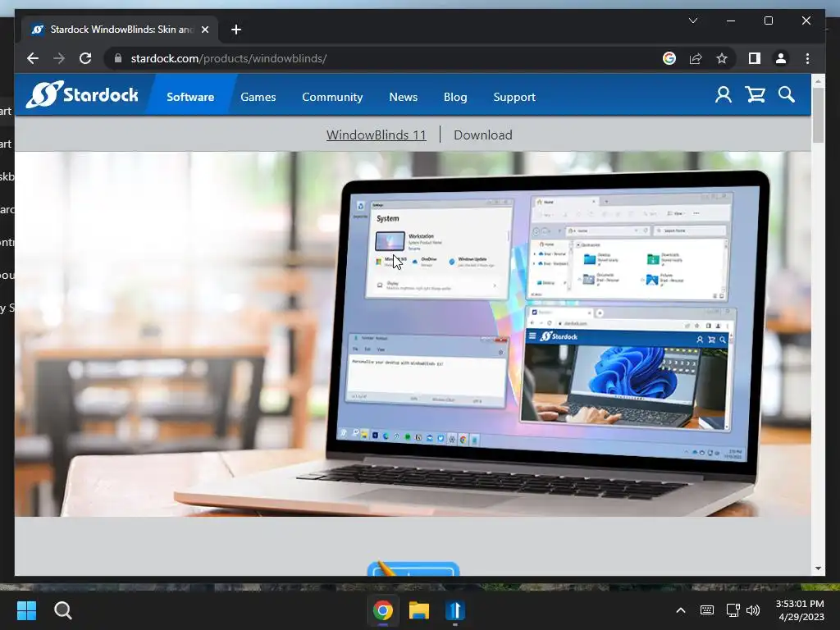This screenshot has height=630, width=840.
Task: Open a new tab with the plus button
Action: [x=236, y=30]
